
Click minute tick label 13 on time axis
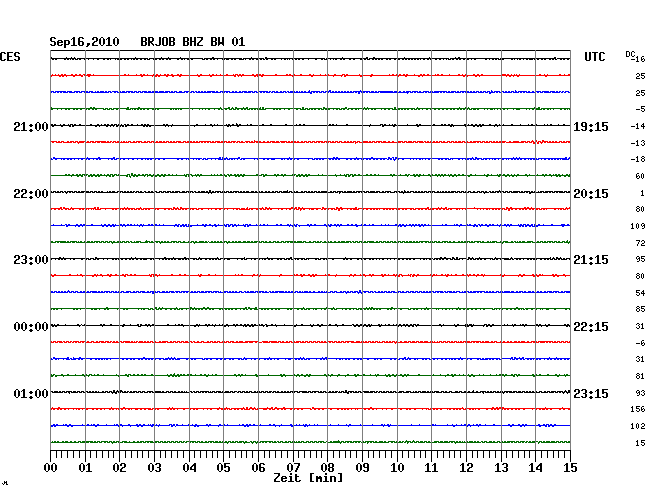tap(501, 468)
